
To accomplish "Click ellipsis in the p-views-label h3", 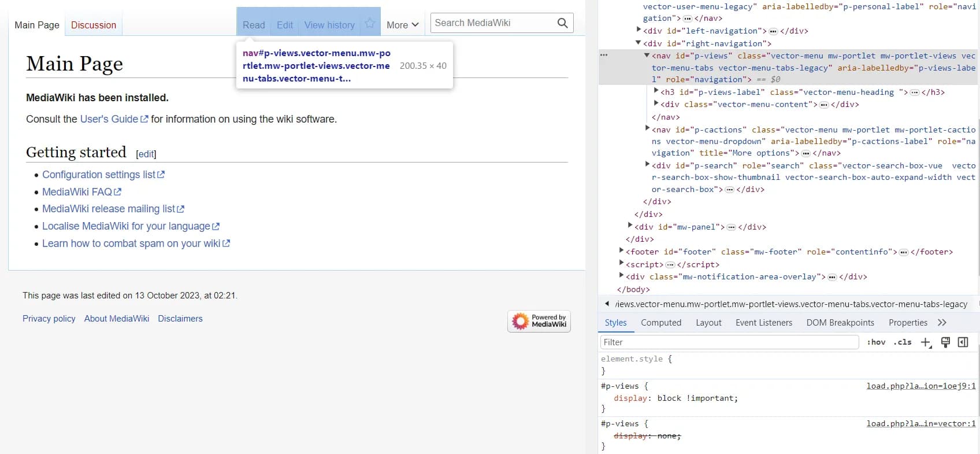I will [915, 93].
